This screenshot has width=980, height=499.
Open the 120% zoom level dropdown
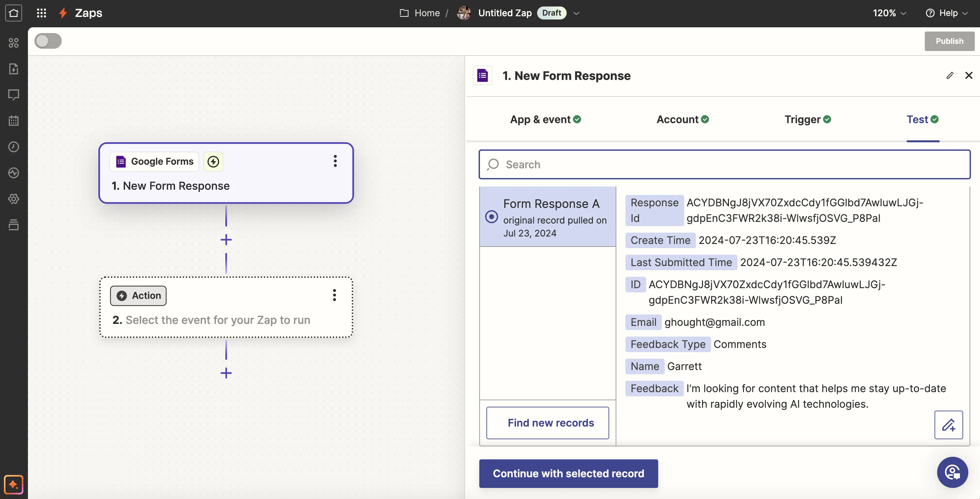pyautogui.click(x=889, y=13)
